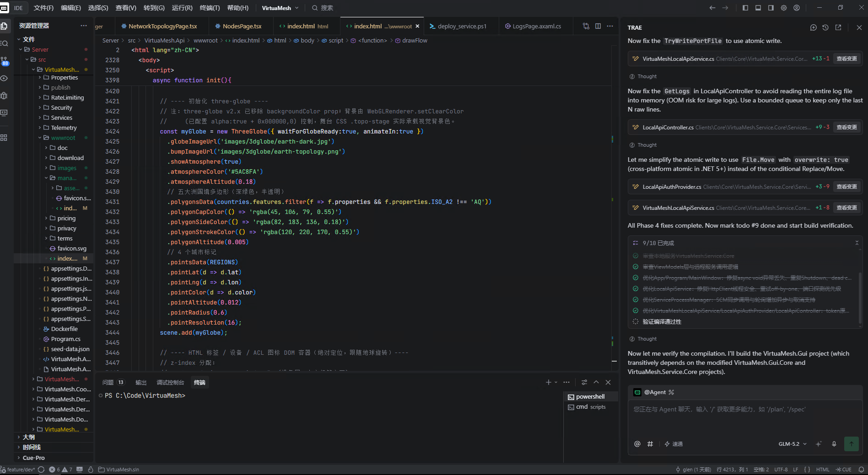The width and height of the screenshot is (868, 475).
Task: Click the editor overview ruler scrollbar
Action: tap(614, 208)
